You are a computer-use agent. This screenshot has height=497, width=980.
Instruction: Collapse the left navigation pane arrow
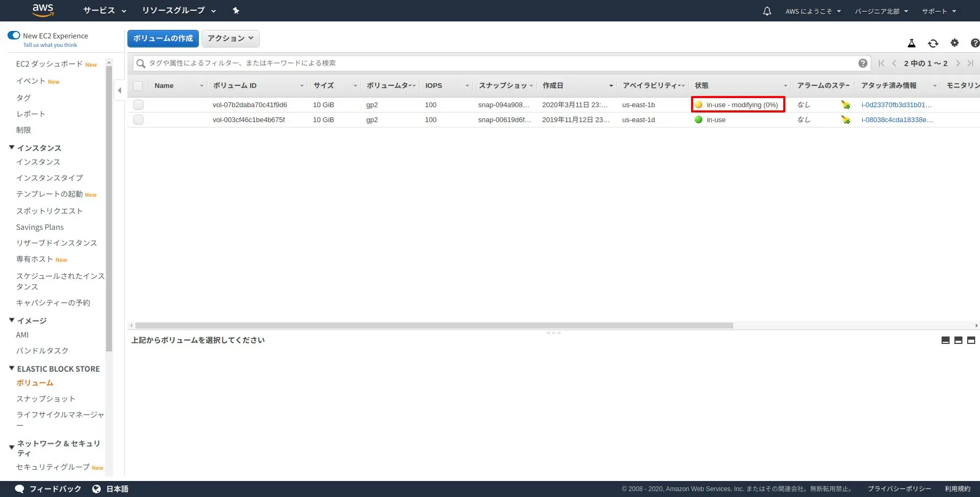(119, 90)
